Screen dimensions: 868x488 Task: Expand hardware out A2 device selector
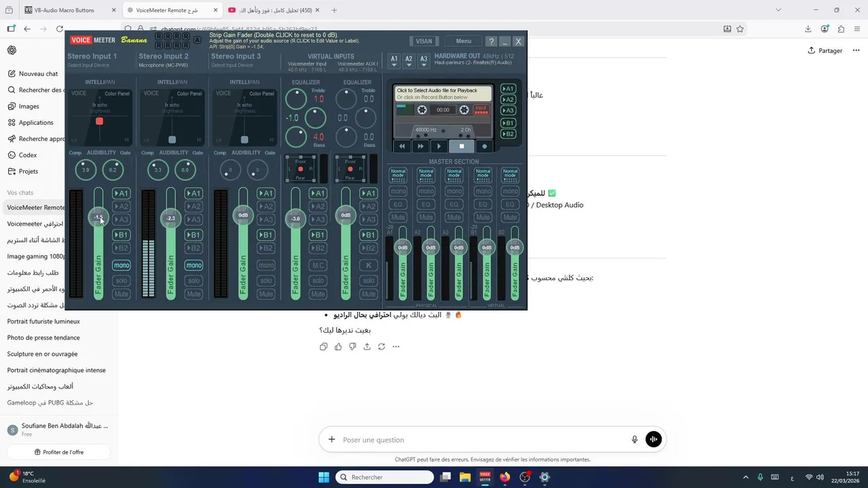pyautogui.click(x=409, y=61)
